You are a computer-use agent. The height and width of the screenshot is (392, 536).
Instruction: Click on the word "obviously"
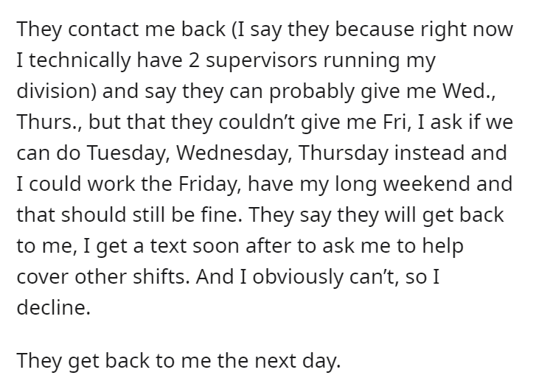click(298, 276)
